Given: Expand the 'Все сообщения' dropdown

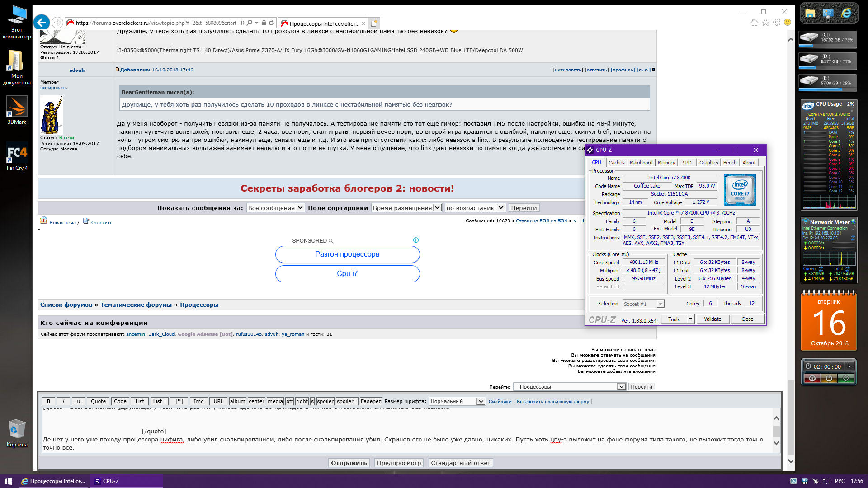Looking at the screenshot, I should coord(300,208).
